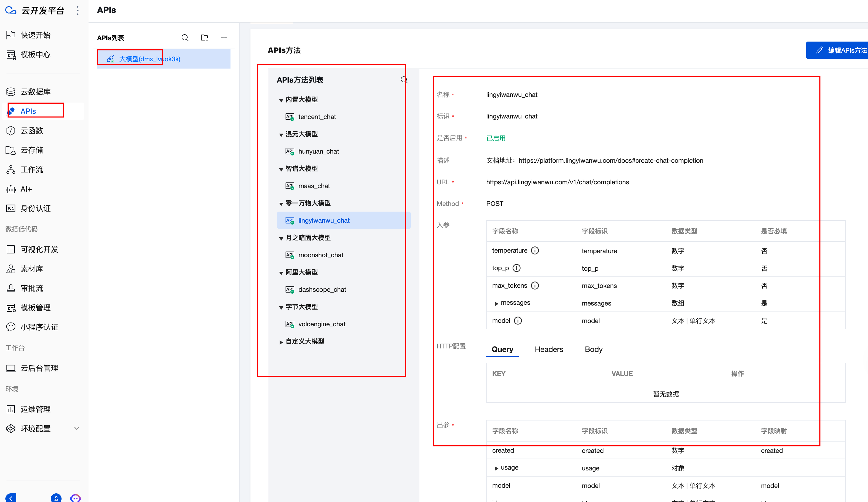Click the 云函数 function icon
The height and width of the screenshot is (502, 868).
(x=11, y=131)
